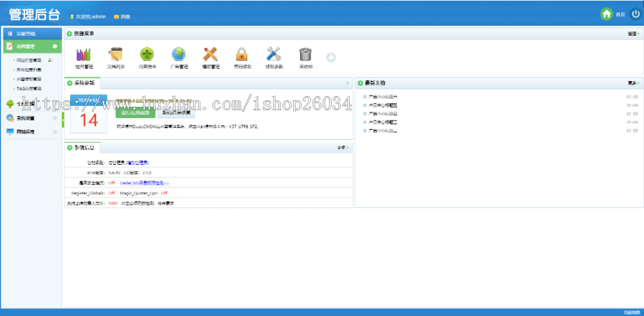Click the padlock password icon
The height and width of the screenshot is (316, 644).
pos(242,54)
